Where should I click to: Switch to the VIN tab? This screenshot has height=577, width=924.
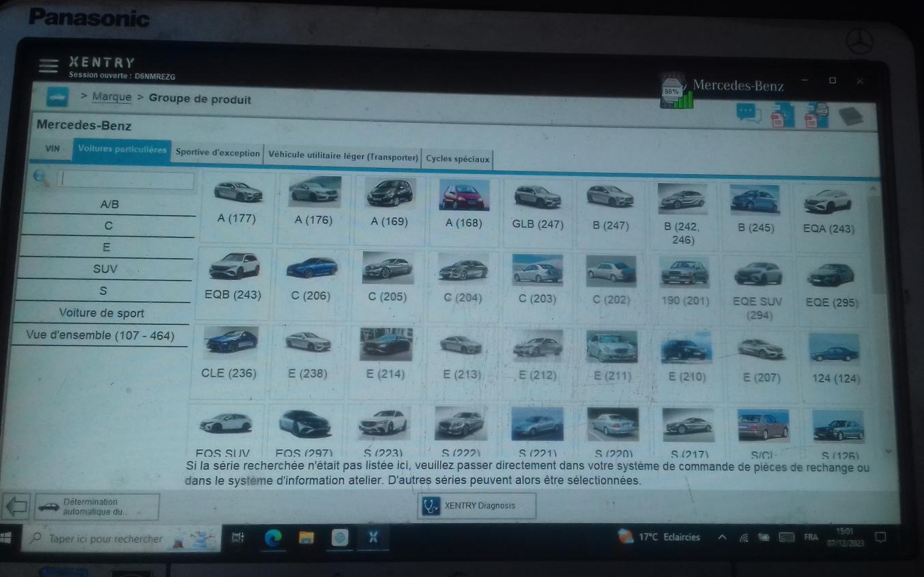[53, 150]
